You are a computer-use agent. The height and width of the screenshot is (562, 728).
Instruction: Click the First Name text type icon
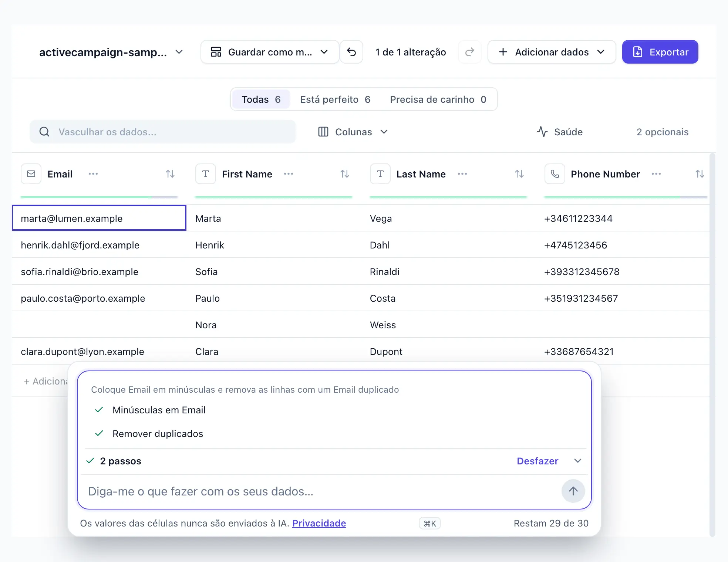click(206, 174)
